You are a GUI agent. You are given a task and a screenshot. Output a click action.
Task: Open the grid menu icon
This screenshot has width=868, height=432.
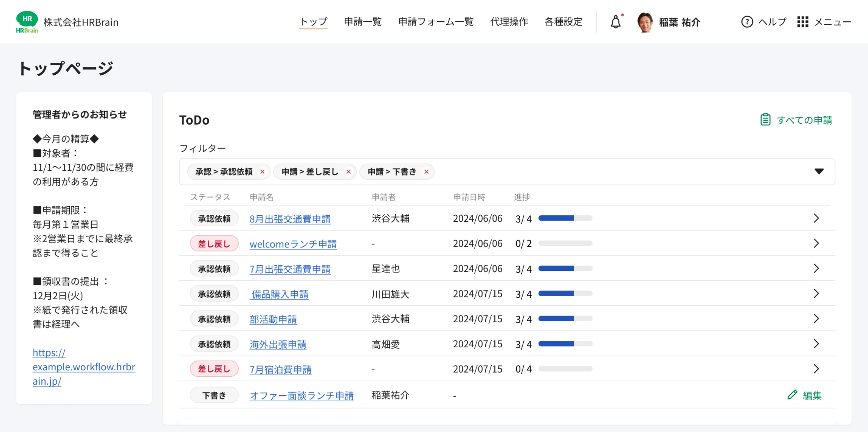tap(802, 22)
